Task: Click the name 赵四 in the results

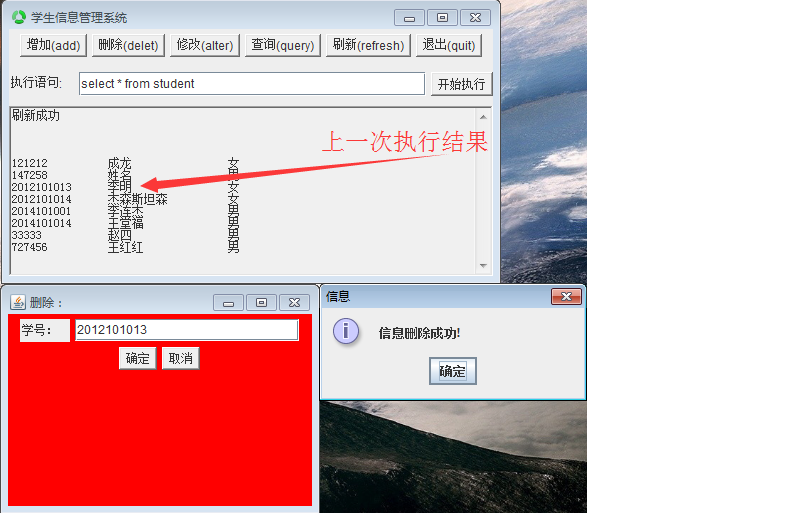Action: (119, 236)
